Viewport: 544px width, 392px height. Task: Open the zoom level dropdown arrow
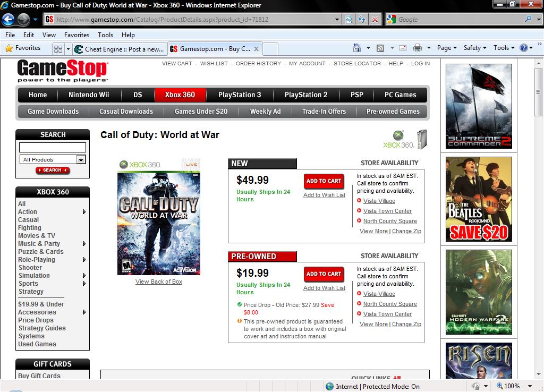pyautogui.click(x=530, y=386)
